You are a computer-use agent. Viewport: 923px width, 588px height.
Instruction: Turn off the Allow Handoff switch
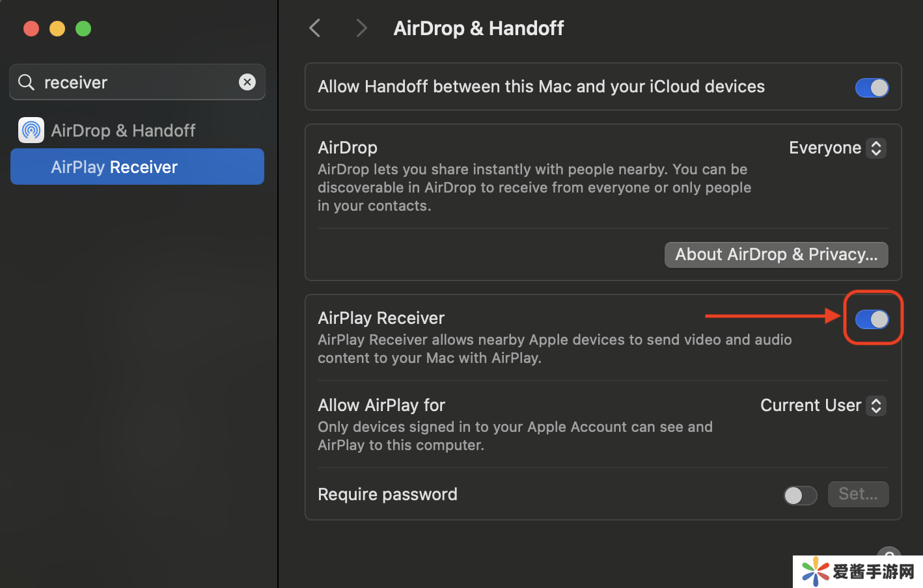point(872,88)
